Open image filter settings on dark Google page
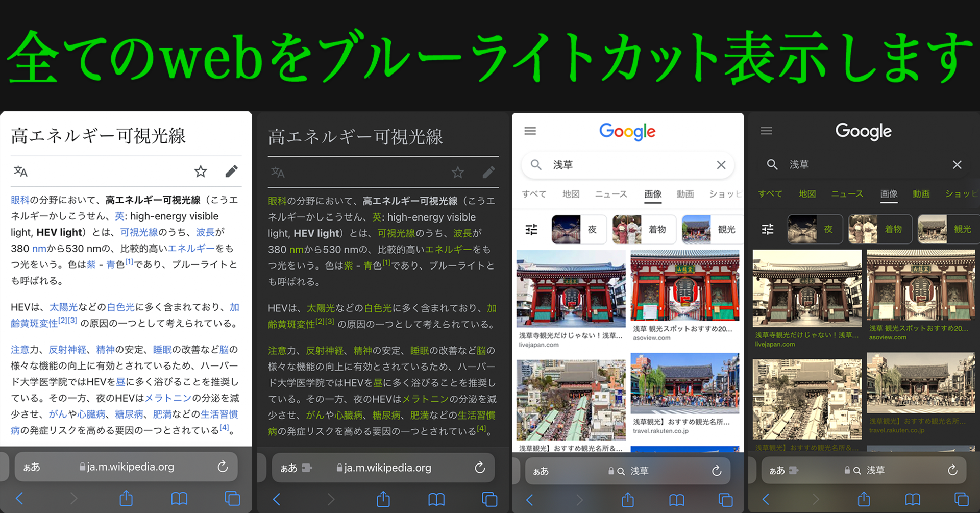This screenshot has width=980, height=513. point(768,229)
